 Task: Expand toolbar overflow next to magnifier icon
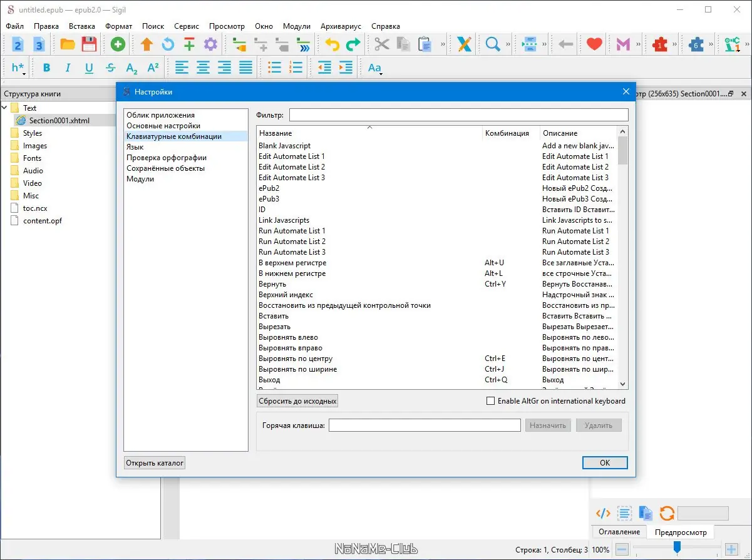tap(507, 44)
